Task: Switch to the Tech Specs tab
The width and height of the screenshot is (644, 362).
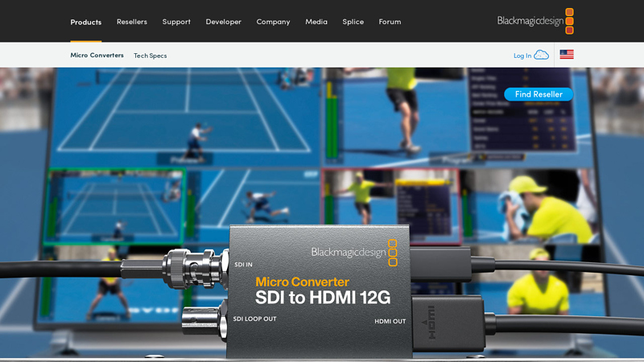Action: (150, 56)
